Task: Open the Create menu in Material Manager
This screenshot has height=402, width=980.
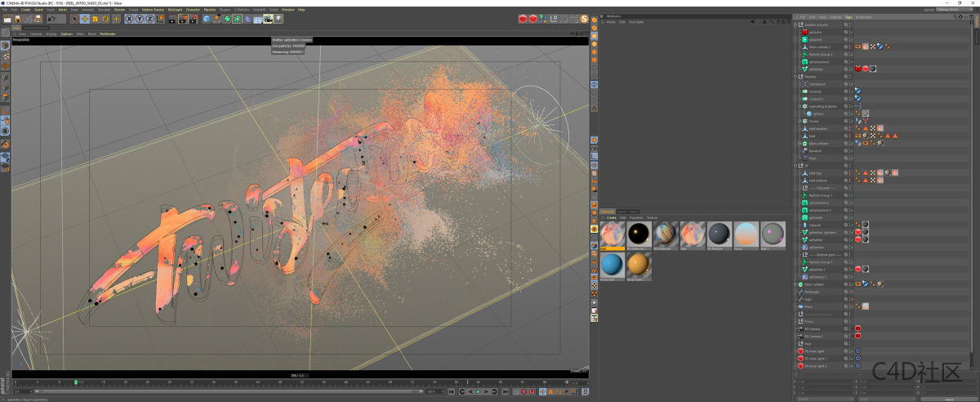Action: (612, 218)
